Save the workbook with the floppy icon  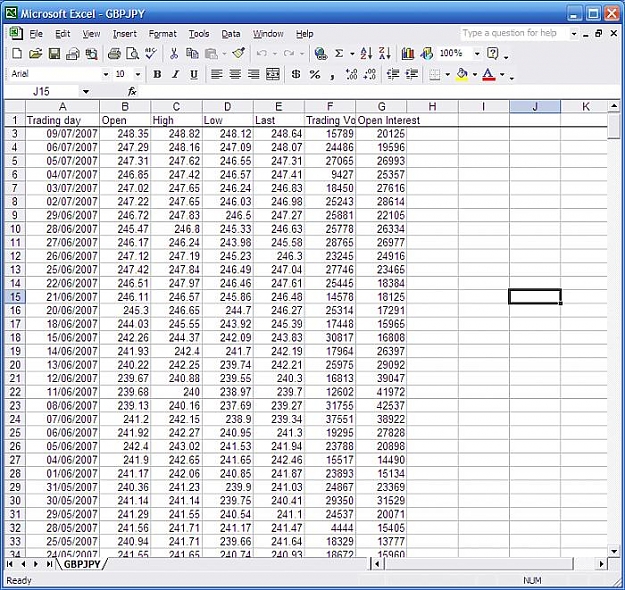point(54,53)
